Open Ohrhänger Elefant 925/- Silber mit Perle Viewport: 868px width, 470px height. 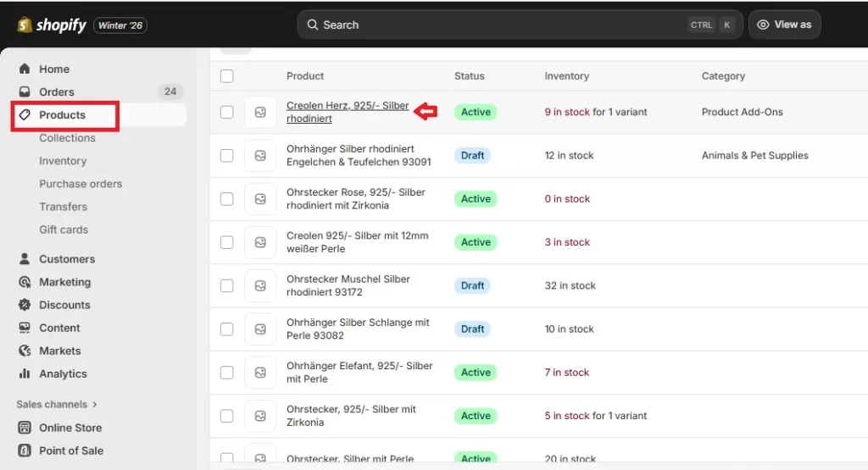(359, 372)
